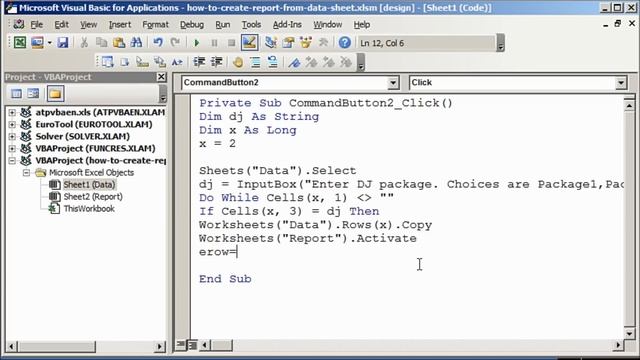Click the Paste clipboard icon

(x=119, y=42)
